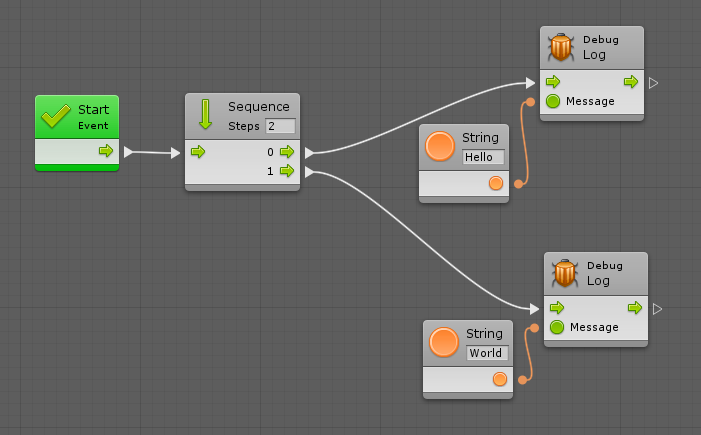
Task: Click the Sequence step 1 output arrow
Action: coord(286,172)
